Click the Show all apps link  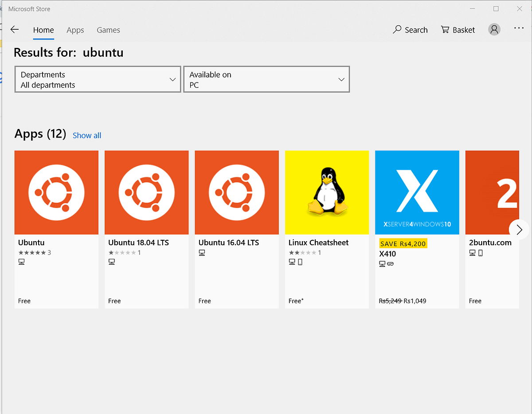[86, 135]
